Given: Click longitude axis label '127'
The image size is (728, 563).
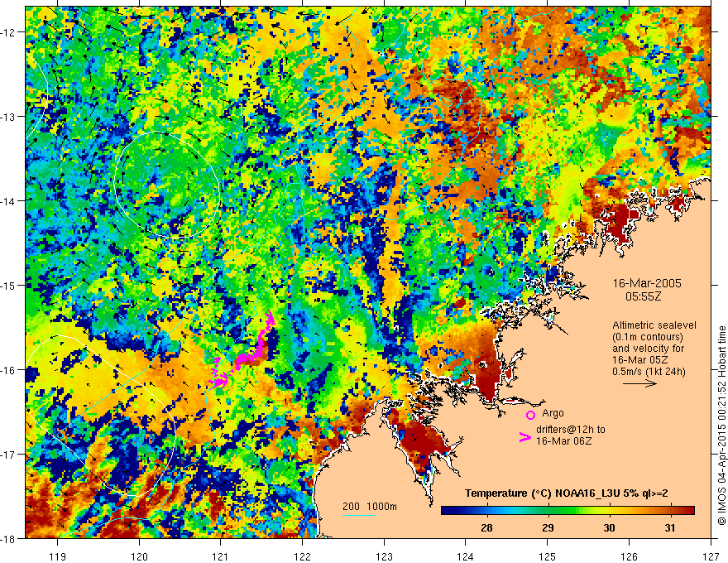Looking at the screenshot, I should [x=711, y=556].
